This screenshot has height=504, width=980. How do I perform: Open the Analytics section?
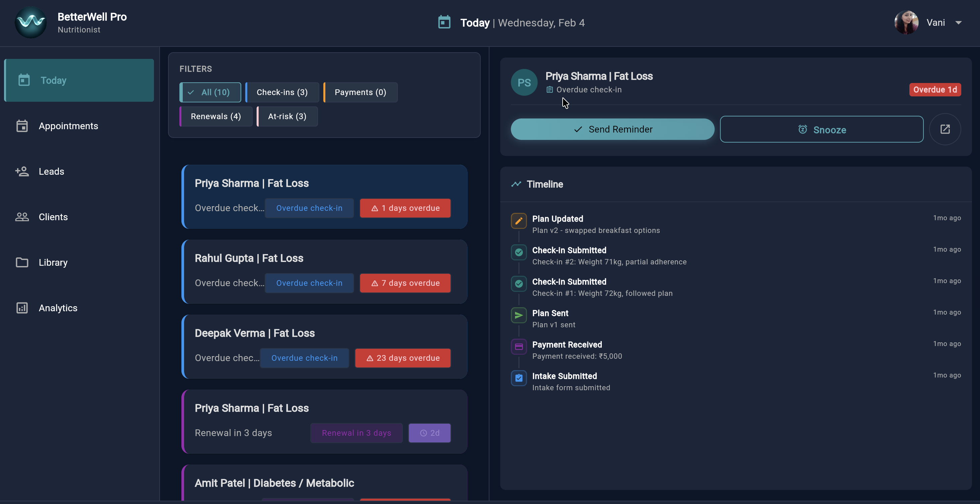[58, 308]
